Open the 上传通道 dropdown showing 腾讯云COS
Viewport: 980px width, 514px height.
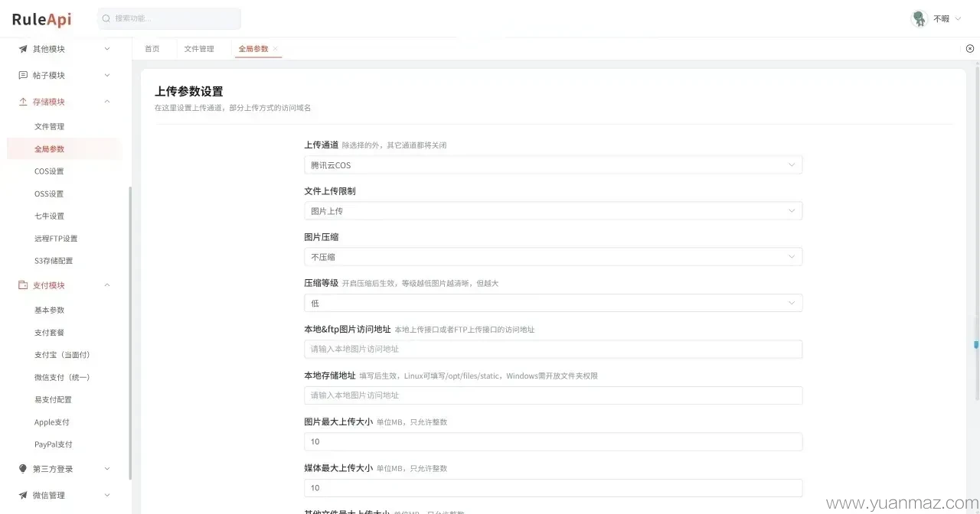pos(553,164)
